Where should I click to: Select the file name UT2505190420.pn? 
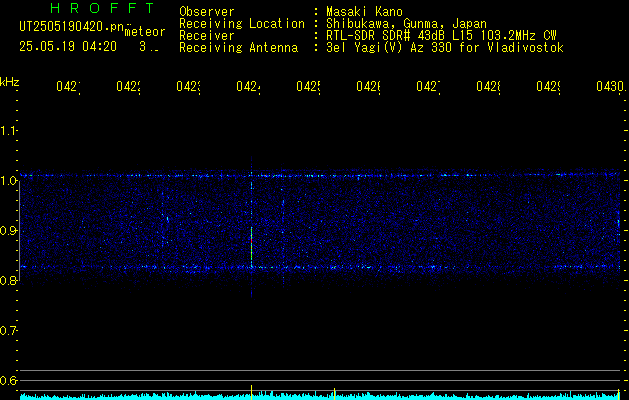[x=72, y=27]
